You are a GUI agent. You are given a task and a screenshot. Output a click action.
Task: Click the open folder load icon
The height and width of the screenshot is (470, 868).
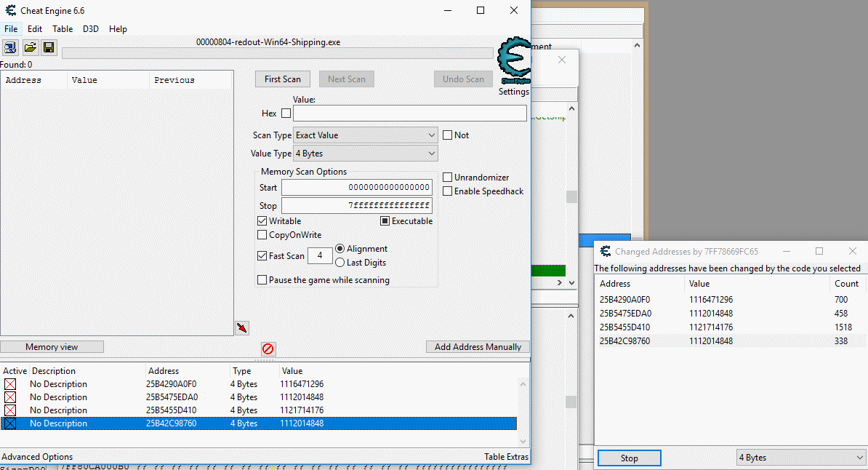(x=30, y=47)
